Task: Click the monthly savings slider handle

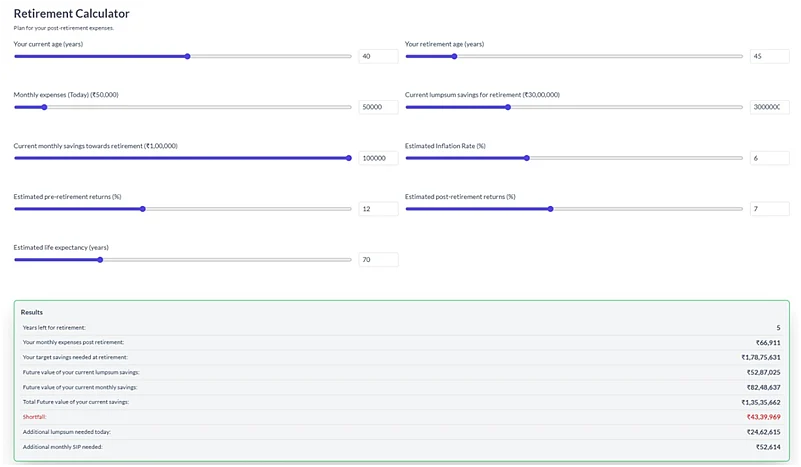Action: pos(349,158)
